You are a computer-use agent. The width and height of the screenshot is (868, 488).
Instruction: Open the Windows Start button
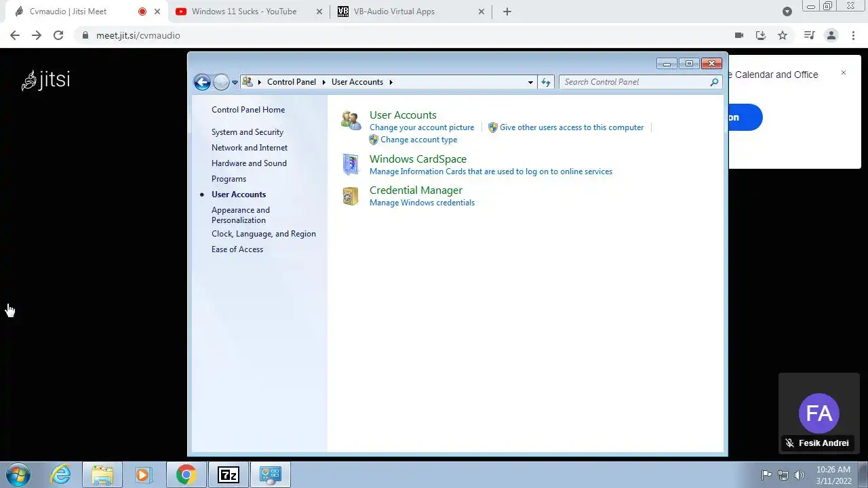coord(18,474)
